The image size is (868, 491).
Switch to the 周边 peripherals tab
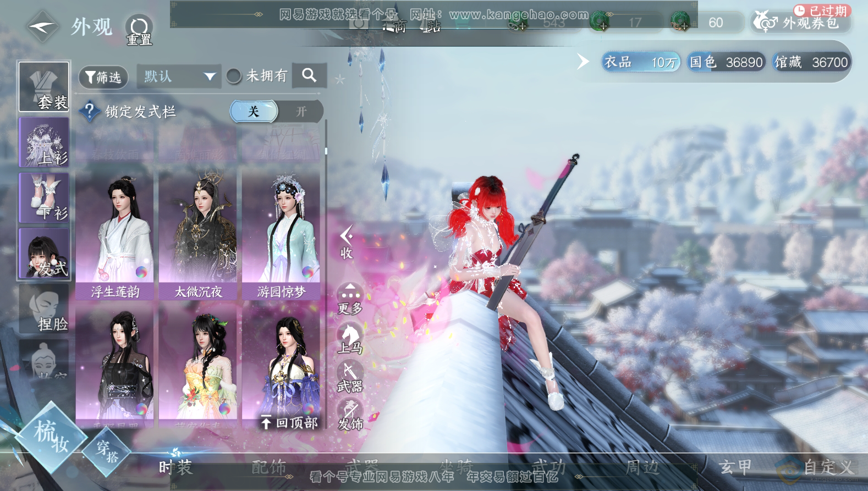point(642,467)
